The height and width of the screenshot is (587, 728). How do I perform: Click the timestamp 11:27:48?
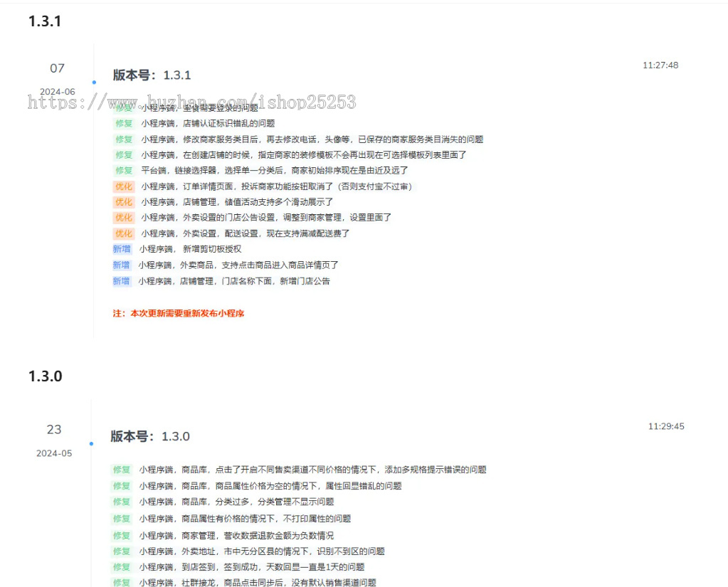click(660, 65)
